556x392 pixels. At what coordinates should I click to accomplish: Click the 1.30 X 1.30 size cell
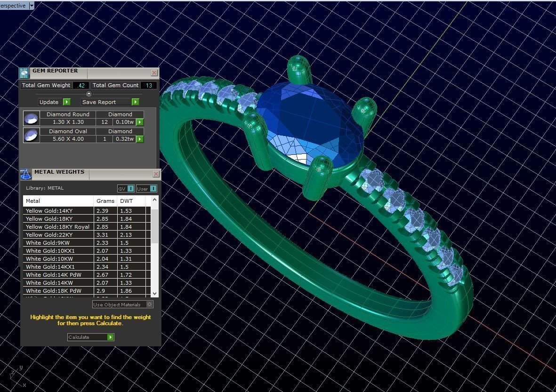point(68,122)
